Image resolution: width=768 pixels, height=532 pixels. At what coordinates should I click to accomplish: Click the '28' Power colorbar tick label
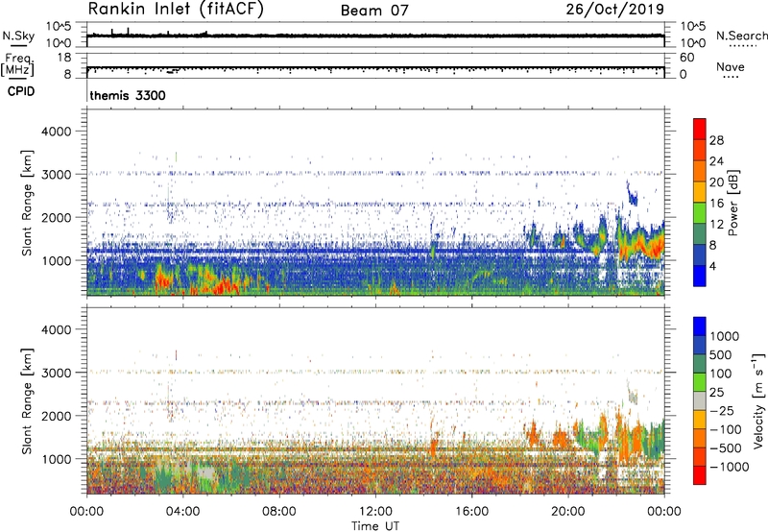(x=716, y=140)
